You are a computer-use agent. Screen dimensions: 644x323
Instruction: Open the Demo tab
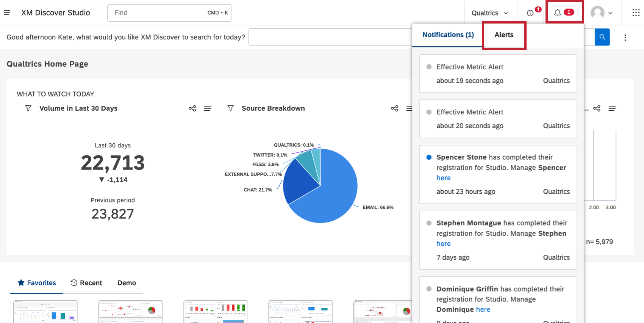pos(127,283)
